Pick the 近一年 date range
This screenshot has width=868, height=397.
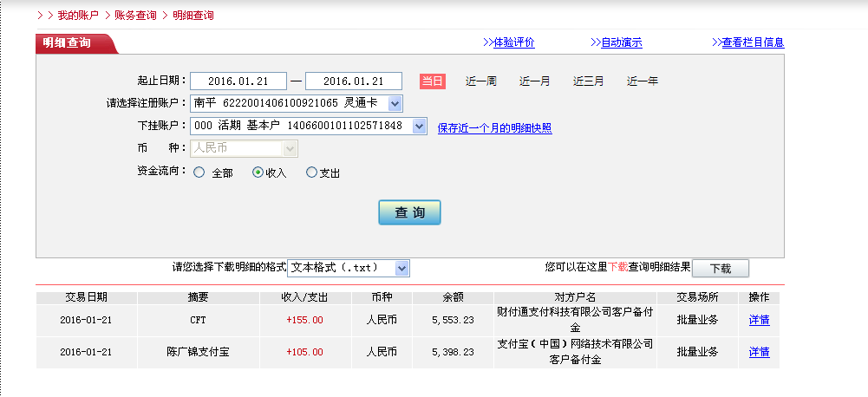pyautogui.click(x=642, y=81)
